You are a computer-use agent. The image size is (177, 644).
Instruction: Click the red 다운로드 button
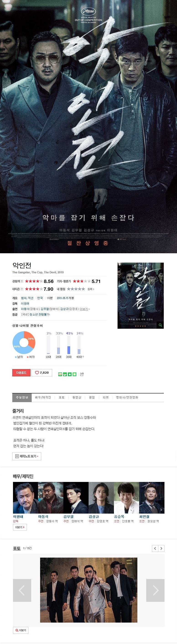click(x=21, y=372)
